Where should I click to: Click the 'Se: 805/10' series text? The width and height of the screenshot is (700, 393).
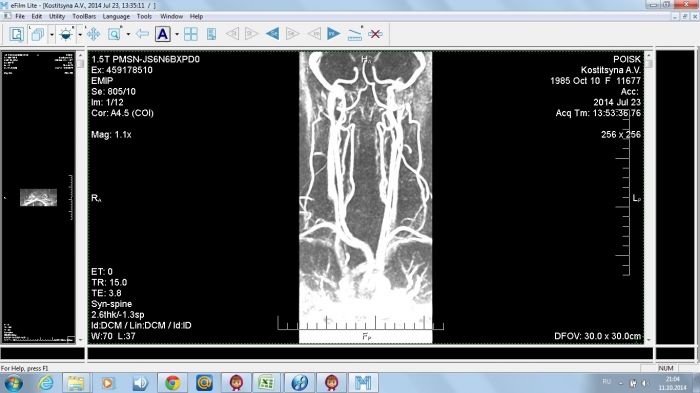(113, 92)
